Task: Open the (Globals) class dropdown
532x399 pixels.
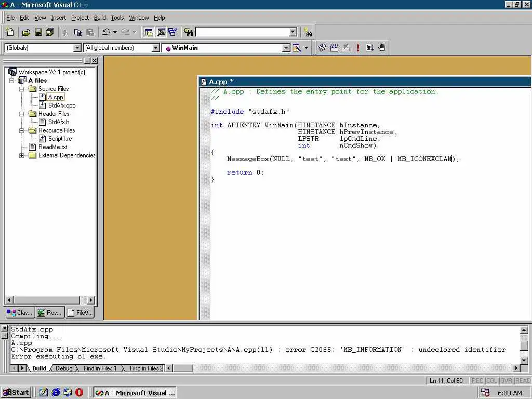Action: click(x=77, y=48)
